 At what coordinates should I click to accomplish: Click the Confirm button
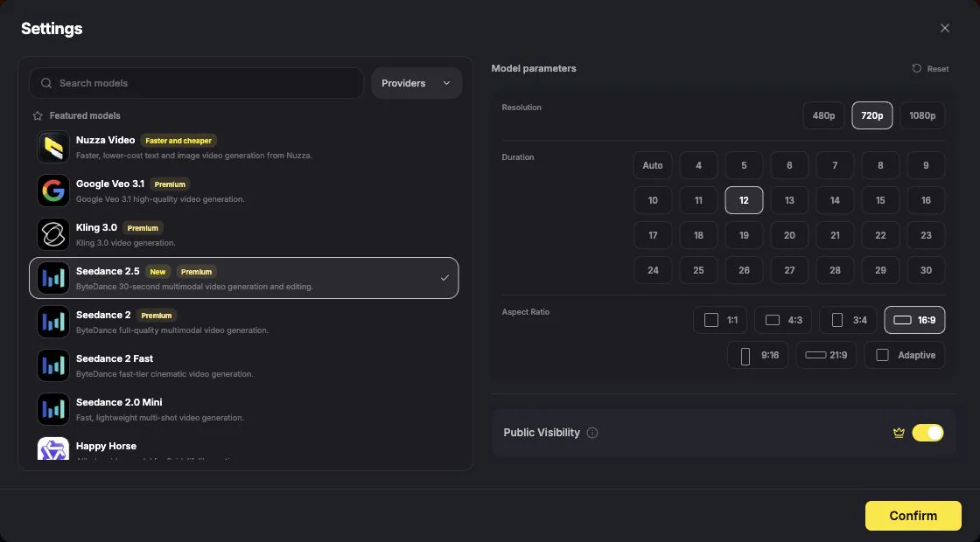pos(913,516)
